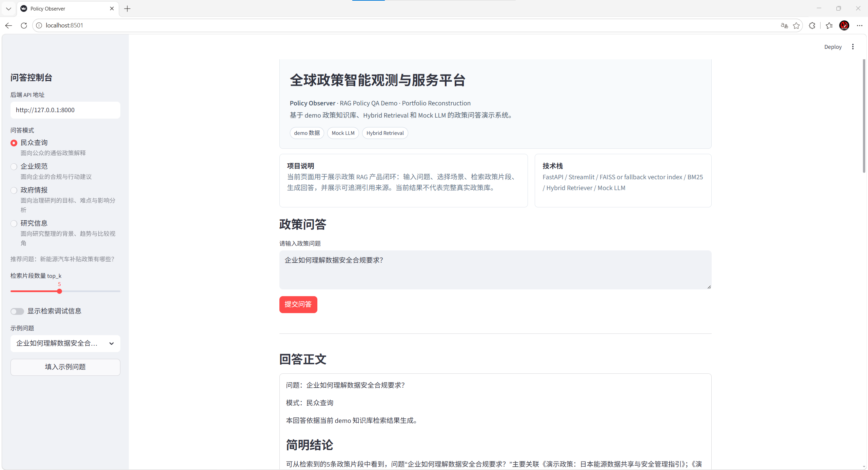Click the 回答正文 heading
The image size is (868, 470).
tap(302, 360)
